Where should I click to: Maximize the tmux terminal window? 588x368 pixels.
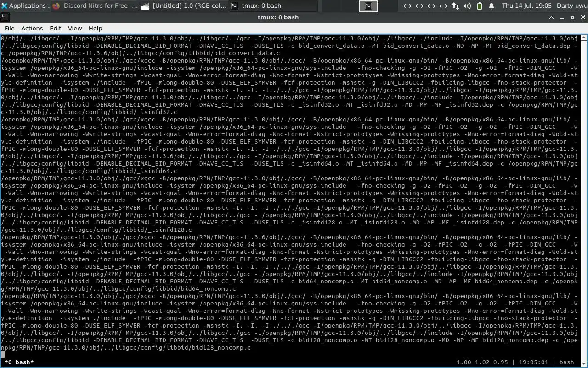(x=572, y=17)
